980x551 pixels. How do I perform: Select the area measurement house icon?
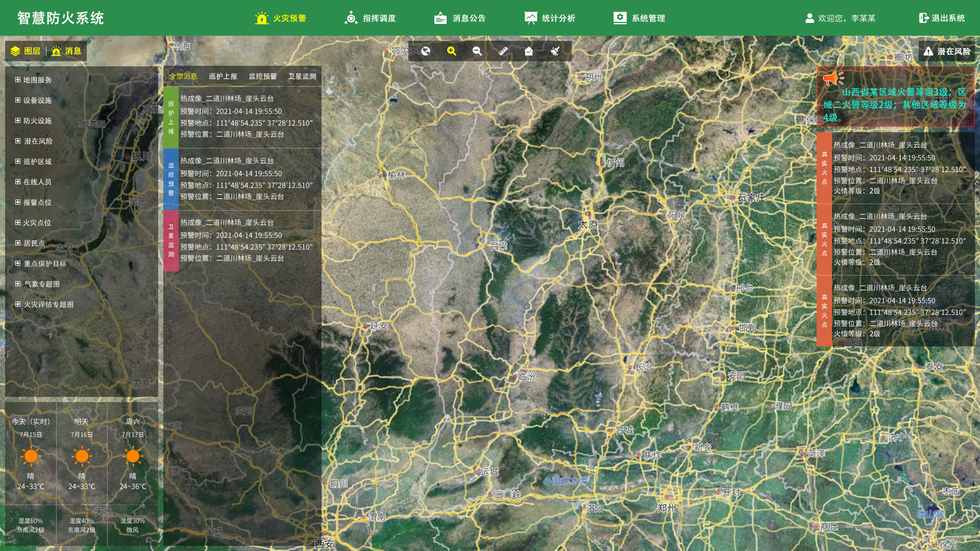[x=529, y=51]
